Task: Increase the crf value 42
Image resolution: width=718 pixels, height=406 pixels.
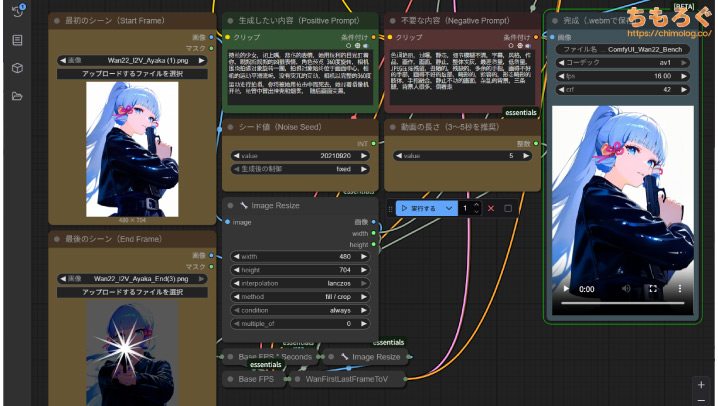Action: (684, 90)
